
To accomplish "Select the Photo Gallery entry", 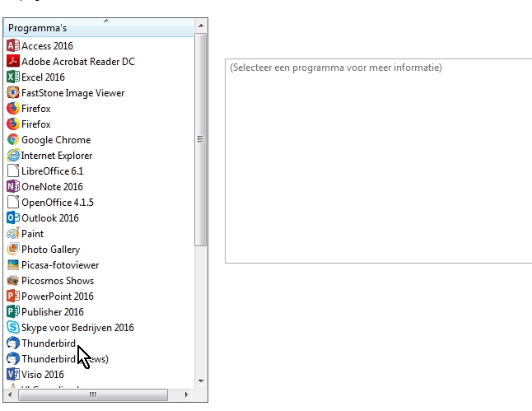I will click(50, 250).
